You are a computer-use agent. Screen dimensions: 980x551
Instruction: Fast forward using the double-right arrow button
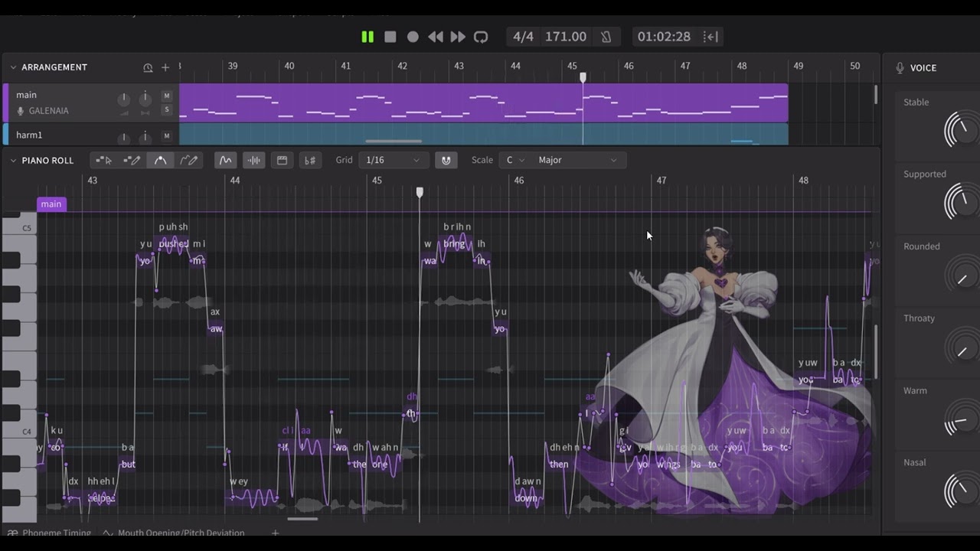(x=458, y=37)
